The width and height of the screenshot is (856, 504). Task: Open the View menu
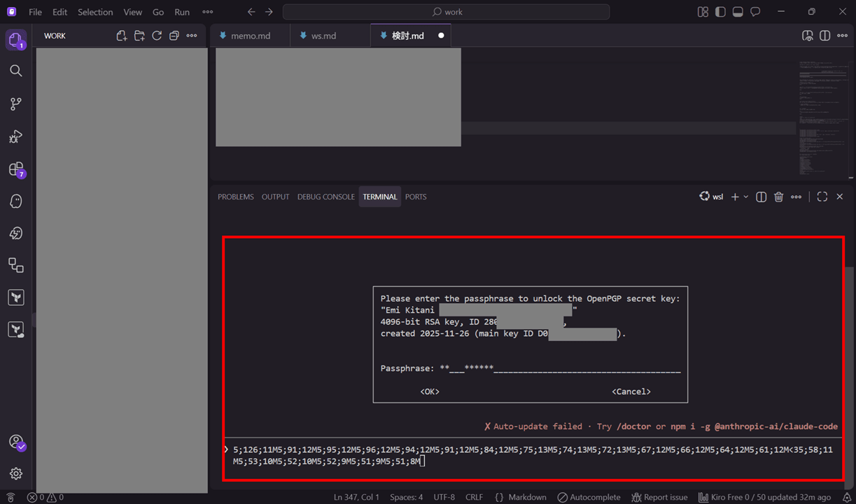coord(132,12)
